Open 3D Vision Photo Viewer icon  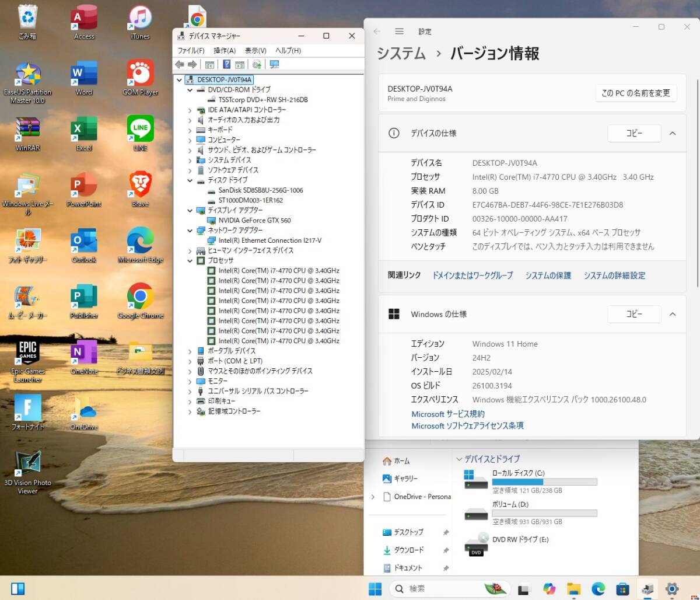click(x=27, y=473)
